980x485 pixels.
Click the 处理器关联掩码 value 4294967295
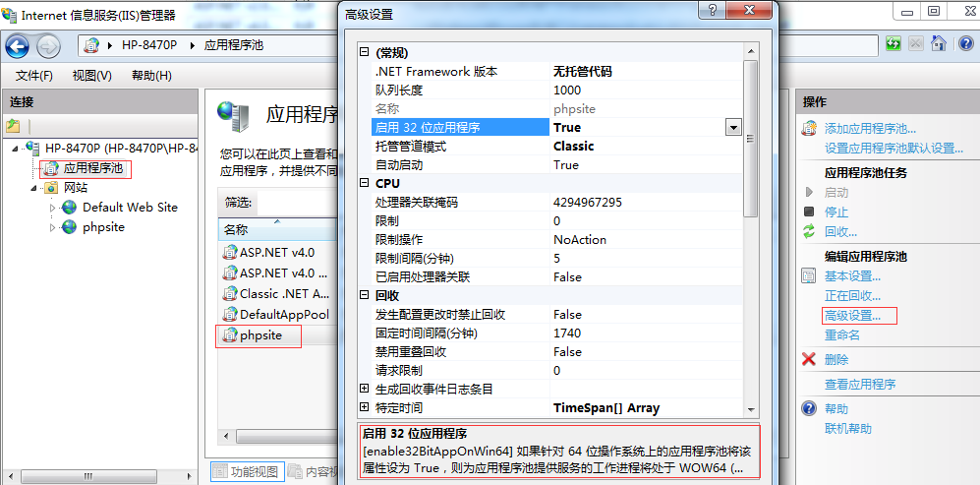[x=588, y=202]
